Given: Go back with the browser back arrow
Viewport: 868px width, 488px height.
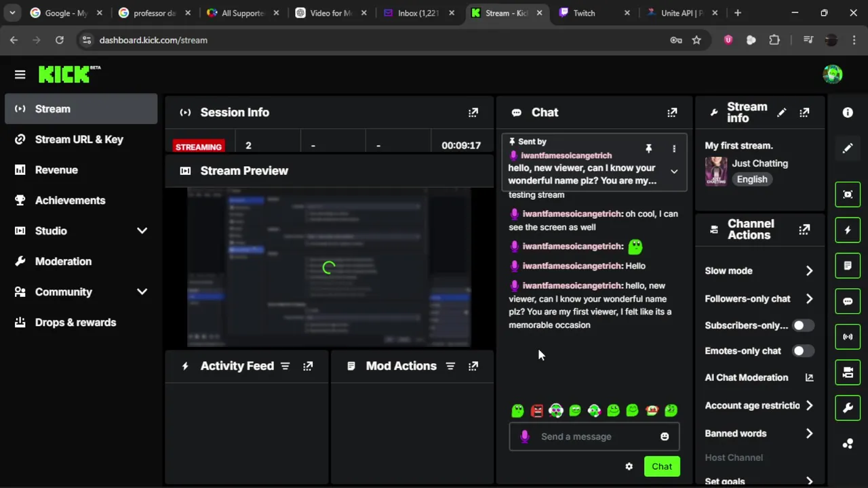Looking at the screenshot, I should (14, 40).
